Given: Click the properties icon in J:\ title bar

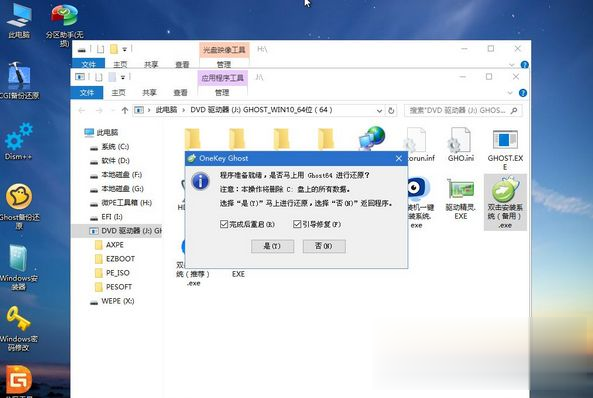Looking at the screenshot, I should (99, 77).
